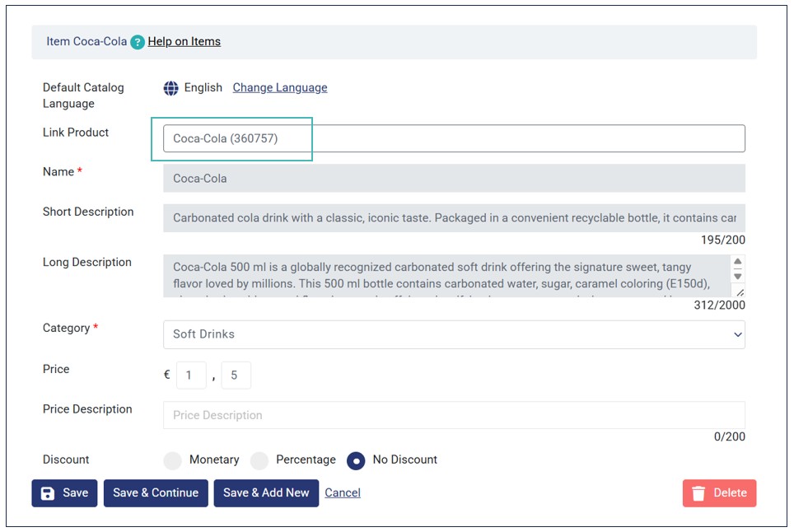Click the globe language icon
The height and width of the screenshot is (532, 794).
click(x=170, y=88)
